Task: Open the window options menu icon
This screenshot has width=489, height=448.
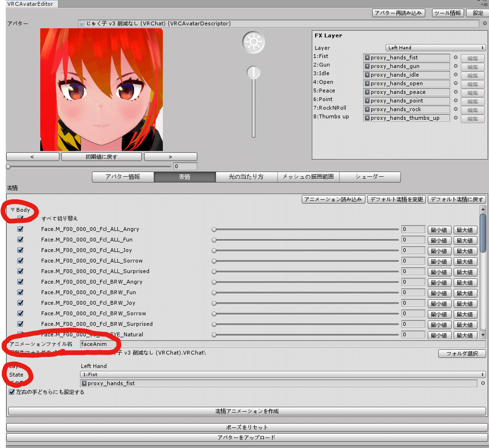Action: (484, 4)
